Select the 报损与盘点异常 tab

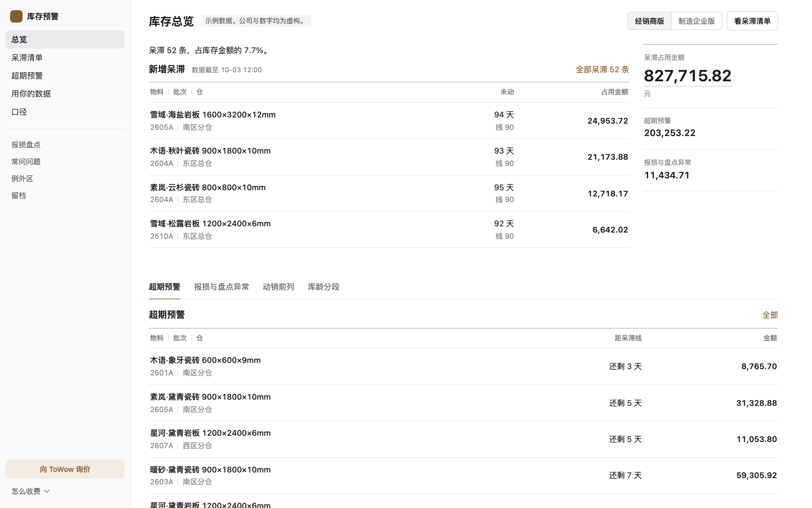click(221, 287)
